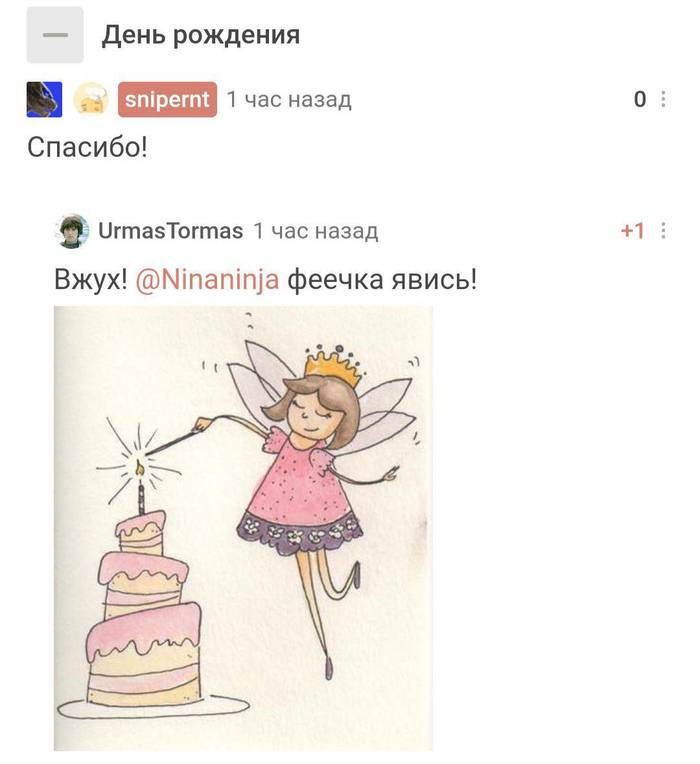Viewport: 700px width, 764px height.
Task: Click the +1 rating on UrmasTormas comment
Action: click(632, 231)
